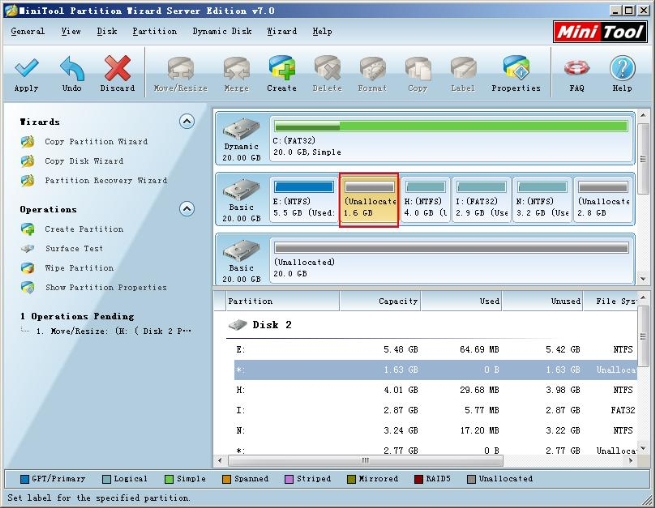Click the horizontal scrollbar right arrow
The height and width of the screenshot is (508, 655).
[631, 461]
